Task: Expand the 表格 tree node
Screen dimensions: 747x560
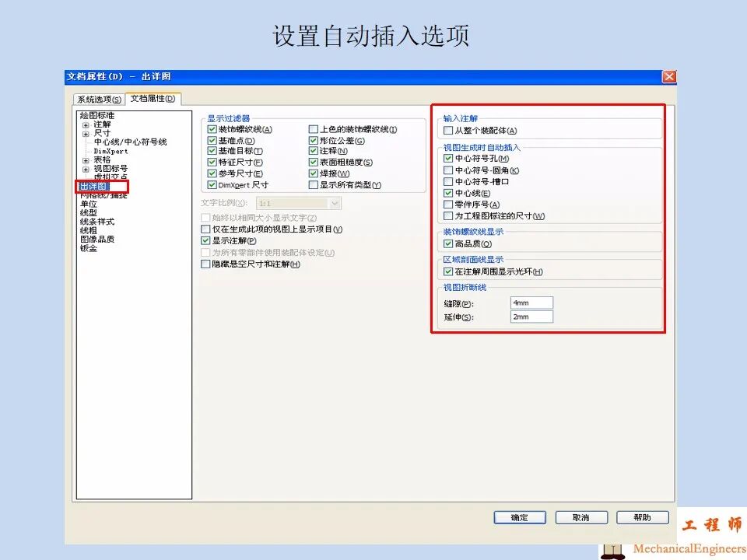Action: 85,161
